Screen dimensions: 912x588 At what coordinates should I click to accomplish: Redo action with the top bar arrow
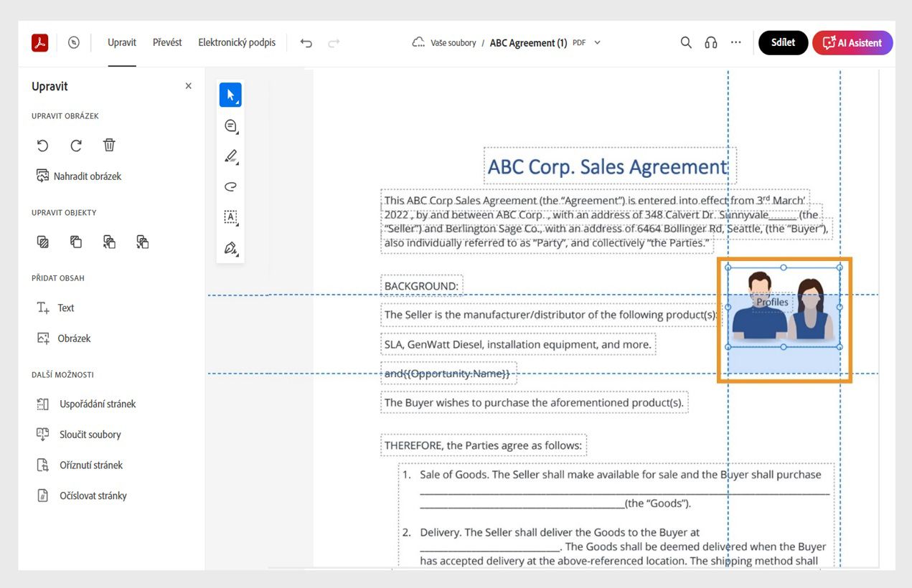coord(334,43)
